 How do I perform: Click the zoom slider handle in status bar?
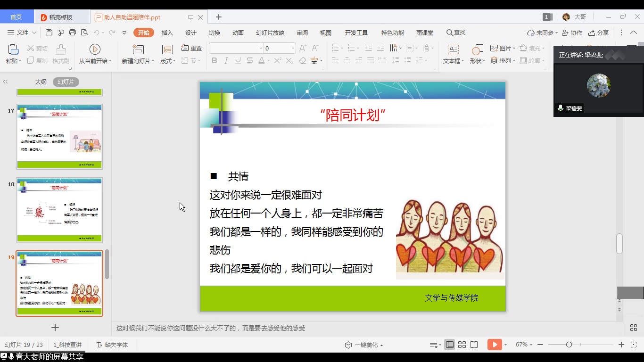click(x=569, y=345)
